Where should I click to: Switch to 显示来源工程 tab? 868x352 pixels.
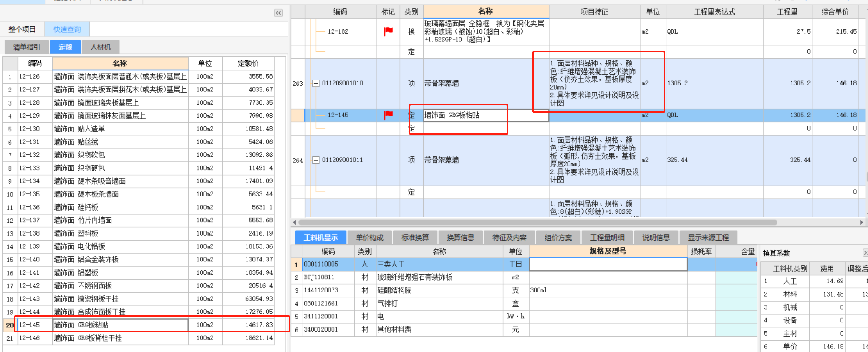point(708,237)
